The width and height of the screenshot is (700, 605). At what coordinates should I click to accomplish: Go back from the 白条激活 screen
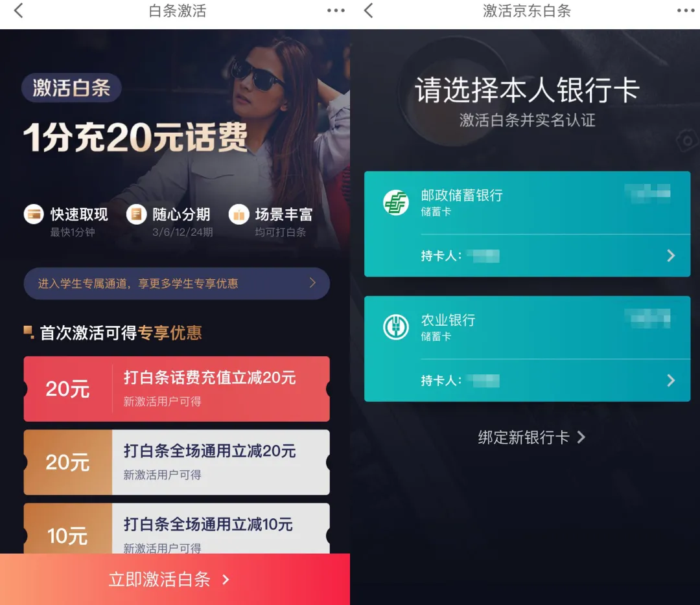coord(18,10)
